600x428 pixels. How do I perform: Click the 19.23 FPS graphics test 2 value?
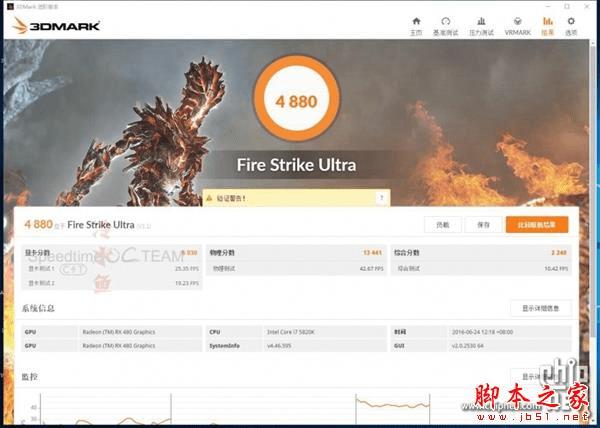click(187, 283)
